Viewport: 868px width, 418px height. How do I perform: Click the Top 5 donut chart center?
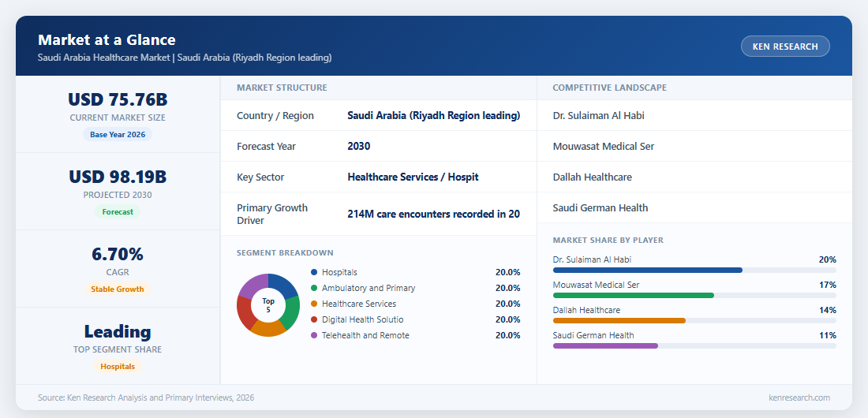pyautogui.click(x=268, y=305)
